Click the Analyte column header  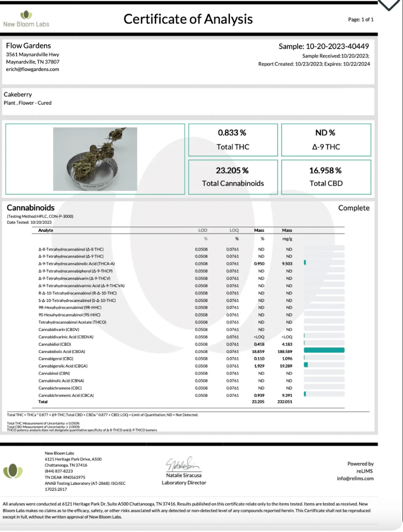(46, 230)
